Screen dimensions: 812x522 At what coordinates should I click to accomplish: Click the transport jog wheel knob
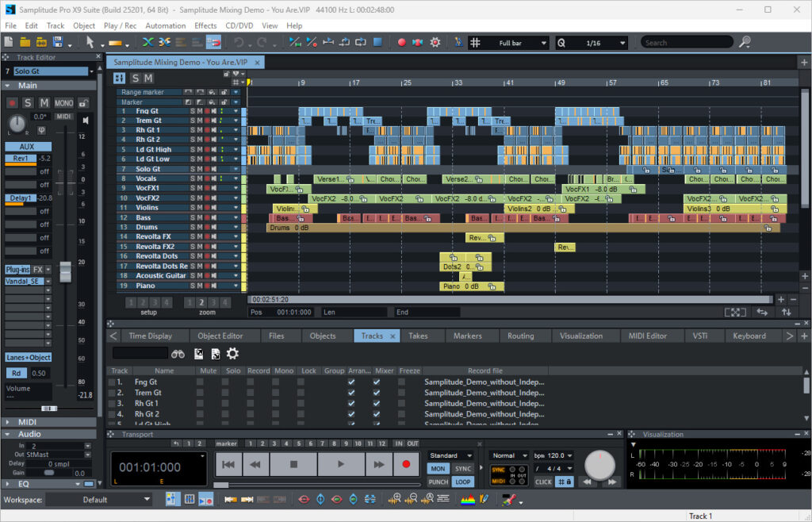tap(599, 464)
